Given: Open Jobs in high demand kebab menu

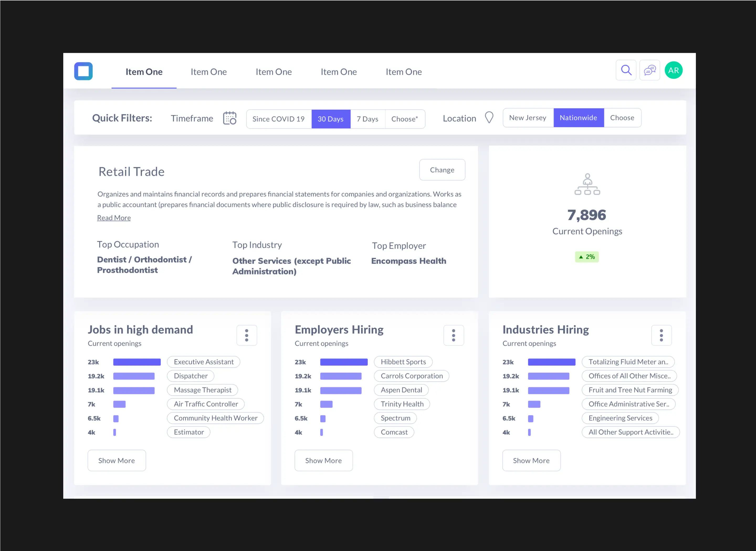Looking at the screenshot, I should [x=246, y=335].
